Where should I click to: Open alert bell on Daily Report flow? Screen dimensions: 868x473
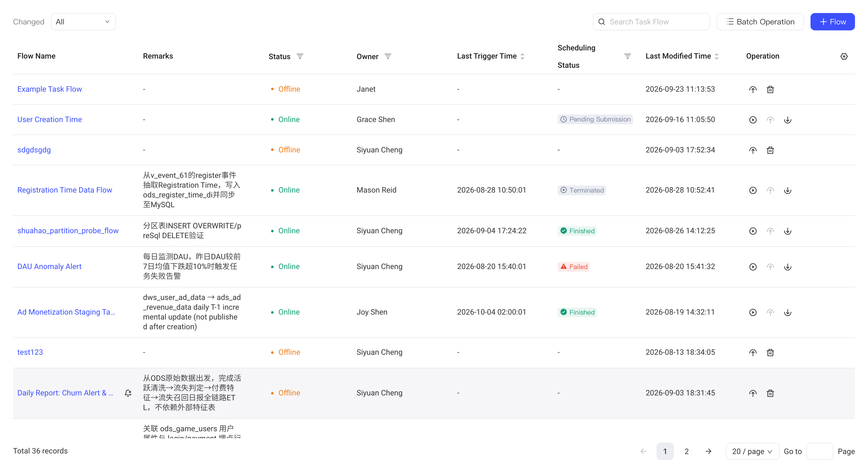pos(128,393)
